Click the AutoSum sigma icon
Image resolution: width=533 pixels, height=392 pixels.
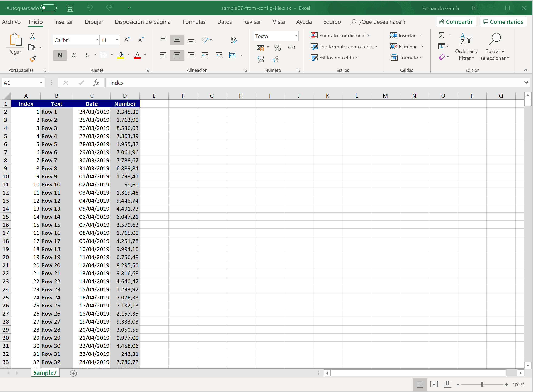(441, 36)
